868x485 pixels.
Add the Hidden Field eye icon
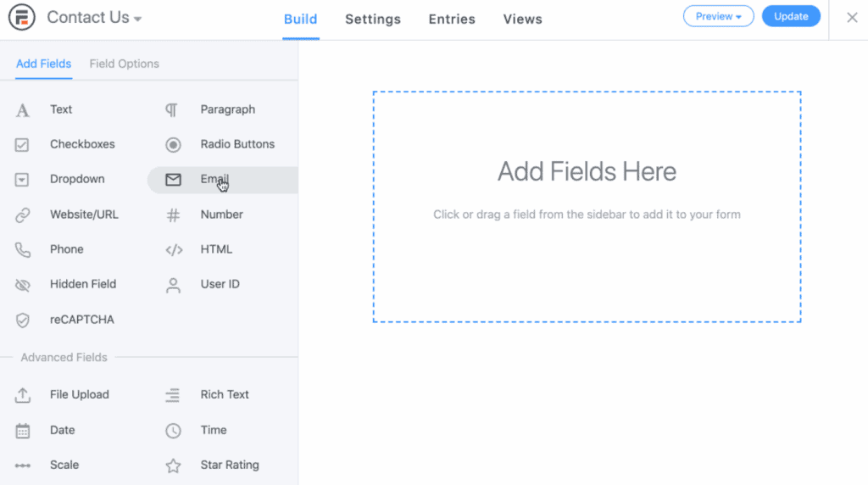pyautogui.click(x=23, y=285)
